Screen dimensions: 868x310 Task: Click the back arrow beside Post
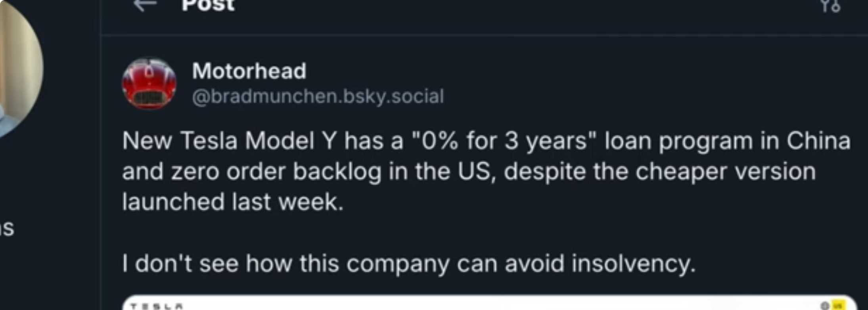point(145,6)
